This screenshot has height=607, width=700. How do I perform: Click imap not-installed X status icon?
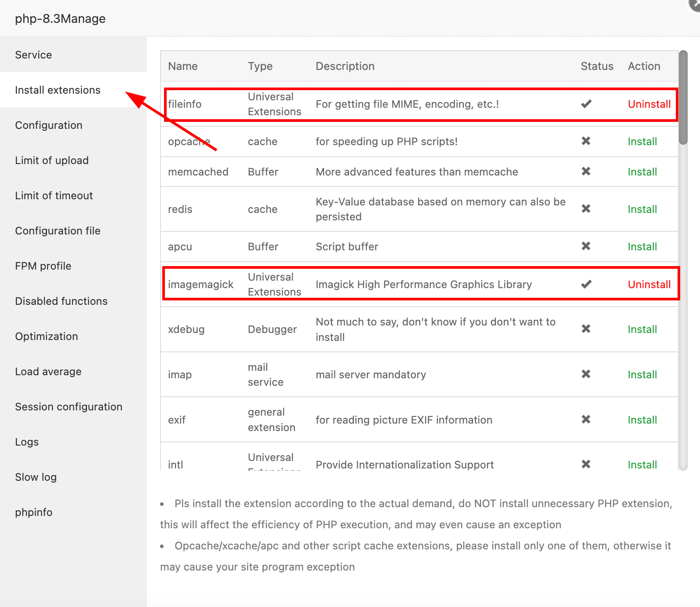pyautogui.click(x=586, y=374)
